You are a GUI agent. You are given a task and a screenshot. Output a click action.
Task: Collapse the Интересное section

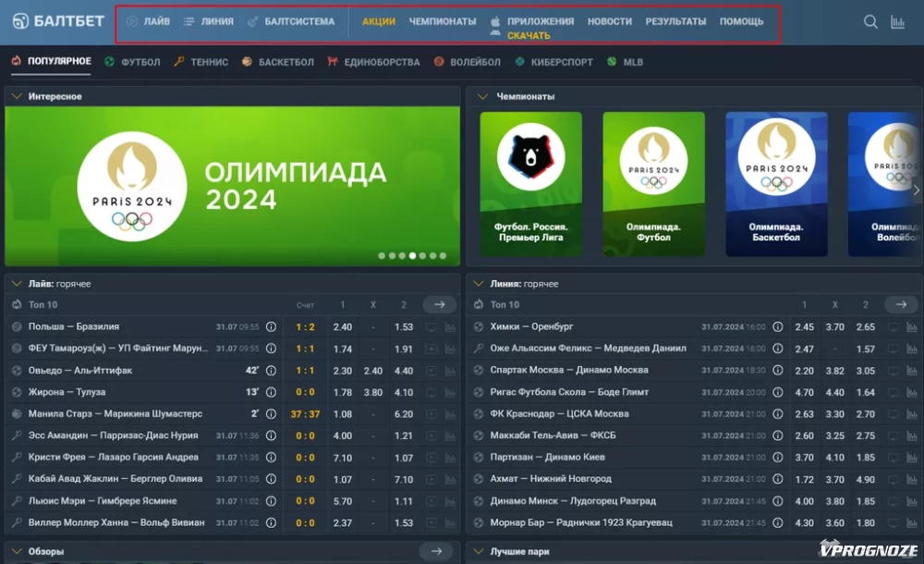pos(16,96)
